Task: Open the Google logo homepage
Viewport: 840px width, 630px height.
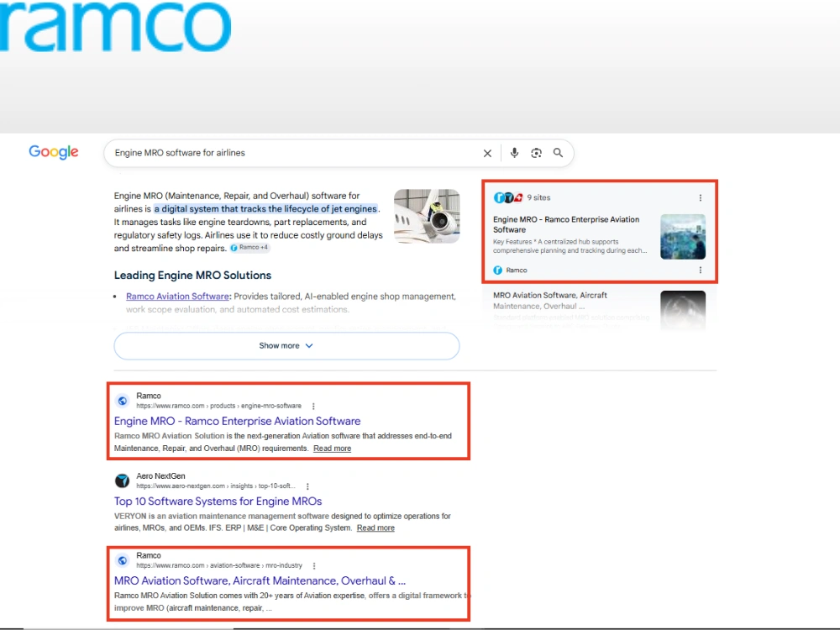Action: tap(54, 152)
